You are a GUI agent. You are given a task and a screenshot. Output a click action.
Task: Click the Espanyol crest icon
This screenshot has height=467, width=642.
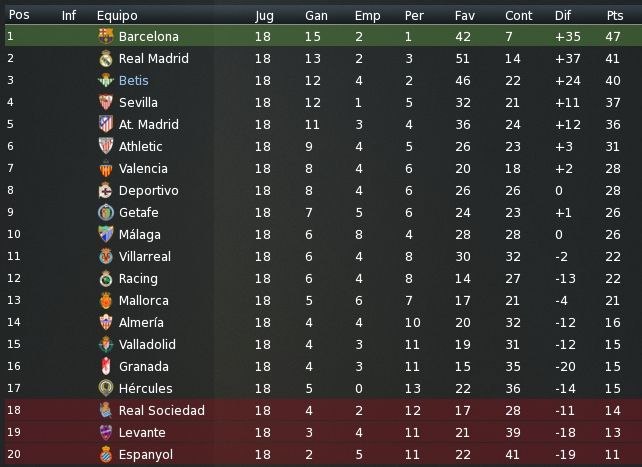[106, 454]
